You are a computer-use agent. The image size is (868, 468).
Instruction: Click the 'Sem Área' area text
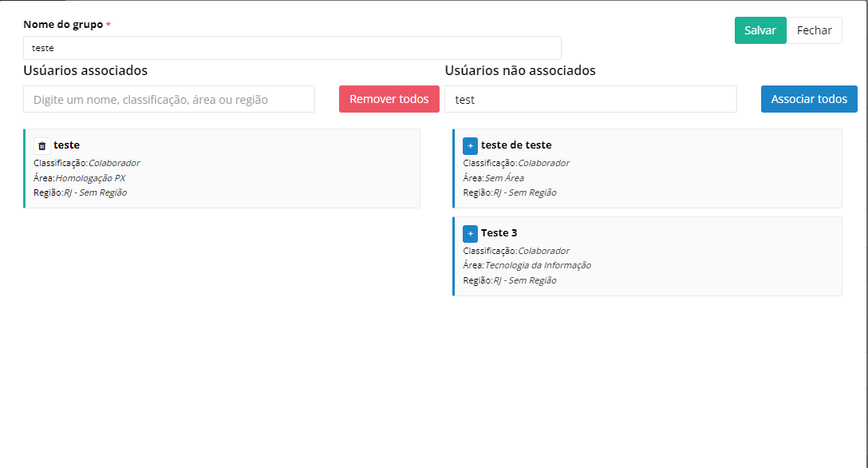pos(504,178)
